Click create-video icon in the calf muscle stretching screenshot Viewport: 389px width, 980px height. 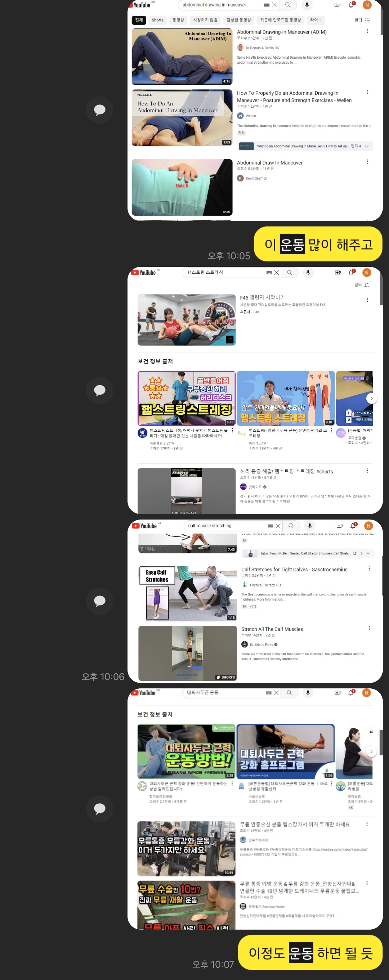(x=340, y=526)
